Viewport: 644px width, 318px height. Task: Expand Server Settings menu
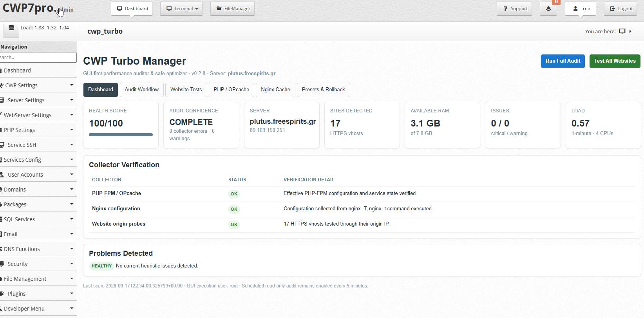(38, 100)
